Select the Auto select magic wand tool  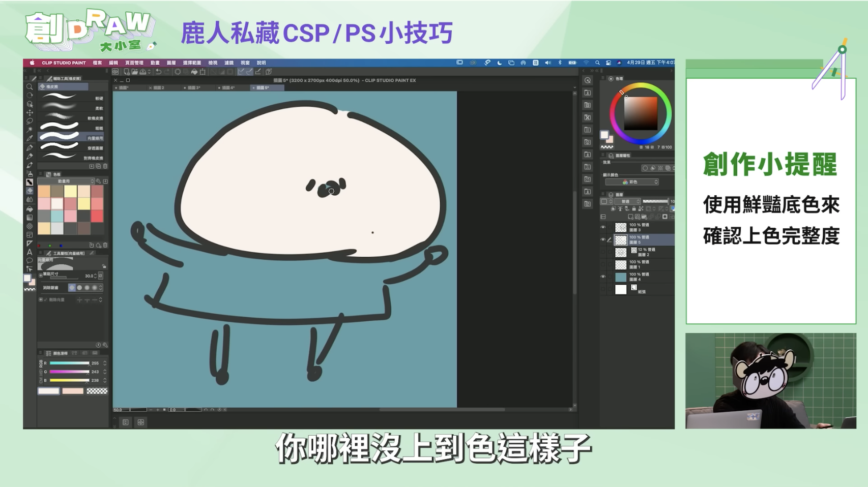coord(30,130)
